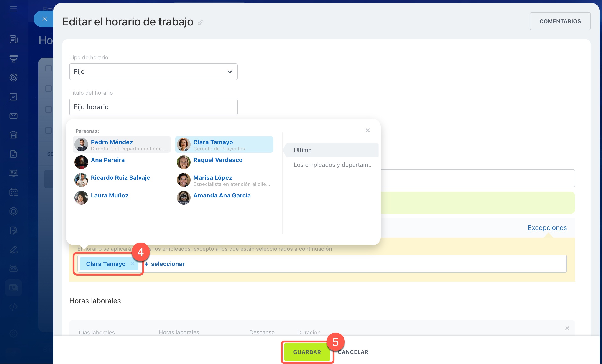Viewport: 602px width, 364px height.
Task: Tick the first checkbox in background list
Action: click(48, 68)
